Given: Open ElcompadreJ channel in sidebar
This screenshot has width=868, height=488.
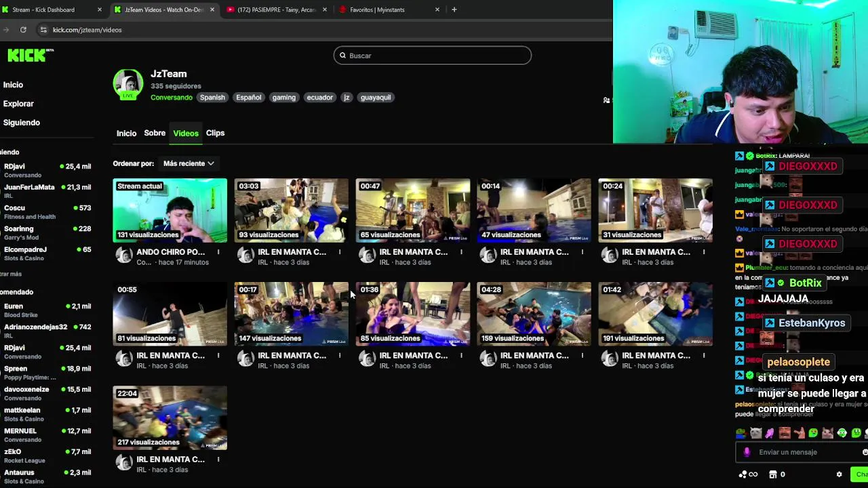Looking at the screenshot, I should [46, 253].
